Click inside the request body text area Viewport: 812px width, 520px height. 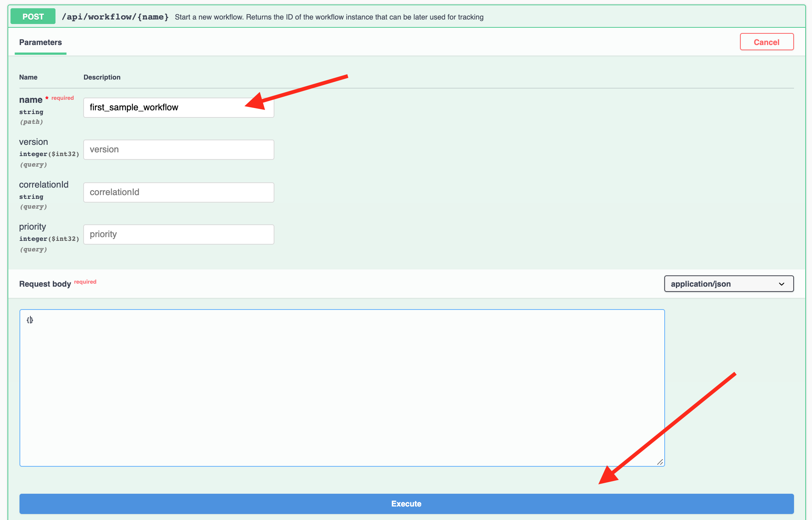coord(342,388)
